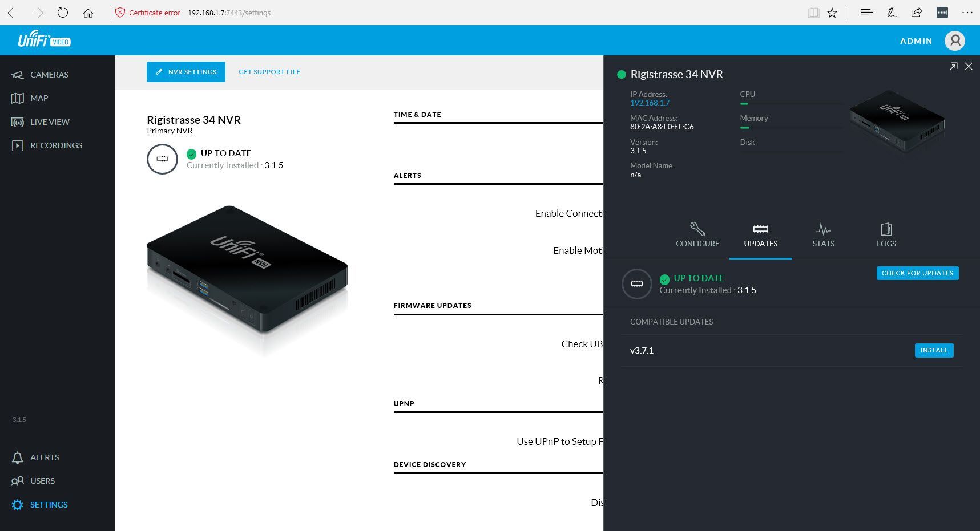Image resolution: width=980 pixels, height=531 pixels.
Task: Open the browser more options menu
Action: (967, 13)
